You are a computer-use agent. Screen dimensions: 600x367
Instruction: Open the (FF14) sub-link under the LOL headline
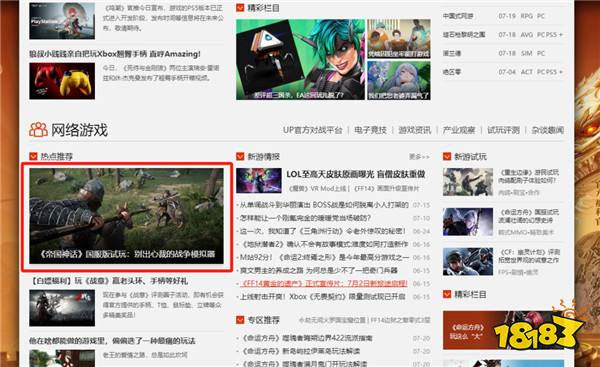tap(386, 188)
